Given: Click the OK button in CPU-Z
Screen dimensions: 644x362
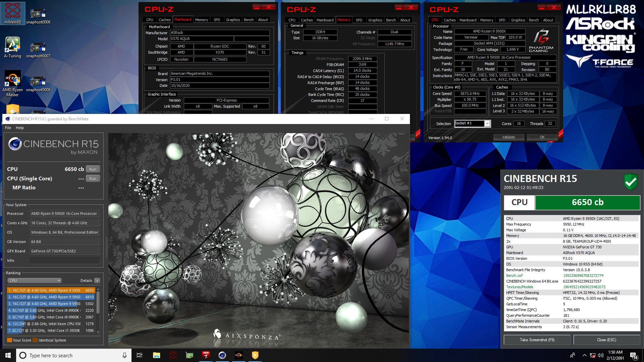Looking at the screenshot, I should click(542, 137).
